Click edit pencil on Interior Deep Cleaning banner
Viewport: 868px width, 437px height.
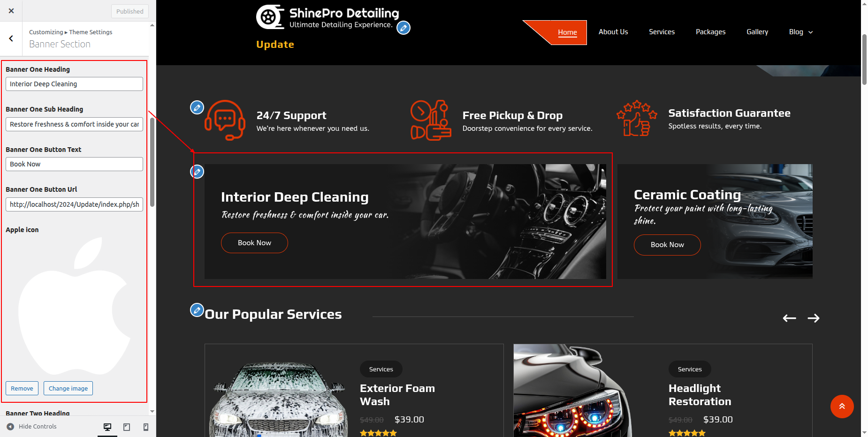(197, 172)
